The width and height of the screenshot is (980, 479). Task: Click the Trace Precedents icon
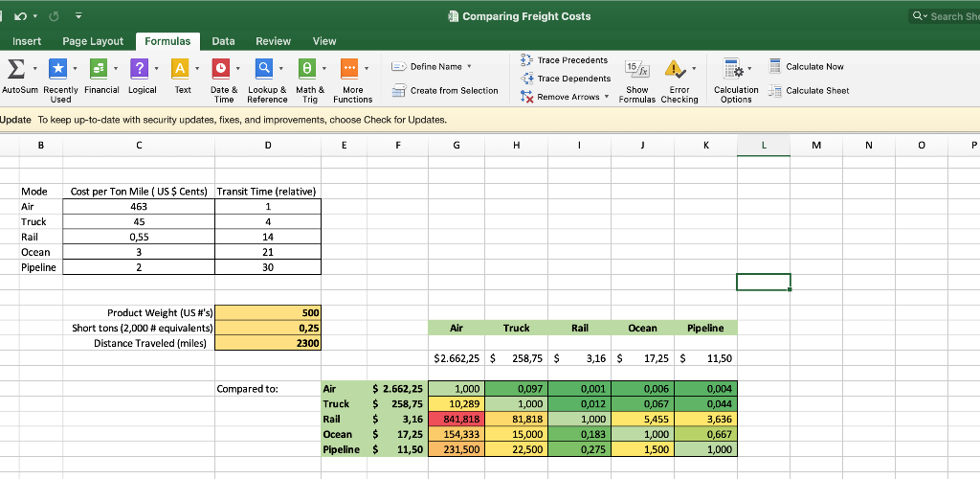pos(526,60)
